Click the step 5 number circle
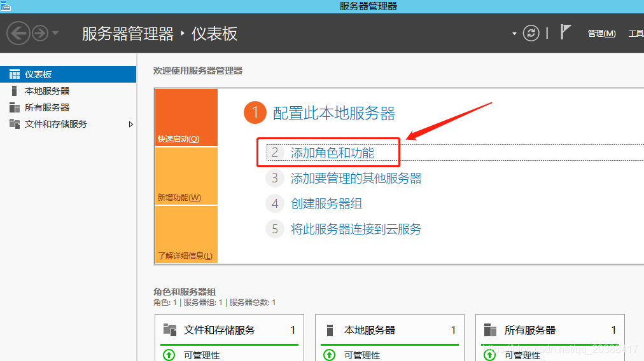This screenshot has width=644, height=361. click(x=275, y=229)
